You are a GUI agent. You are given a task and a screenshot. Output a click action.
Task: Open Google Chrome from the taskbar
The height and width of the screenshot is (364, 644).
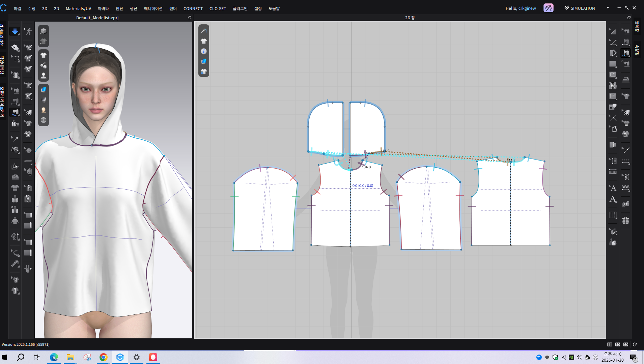point(104,357)
